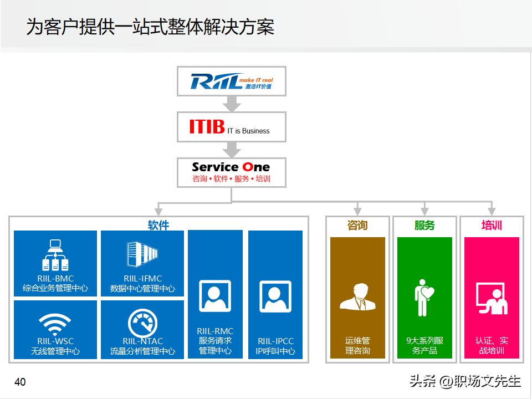Click the 服务 green header label
Viewport: 532px width, 399px height.
[424, 225]
